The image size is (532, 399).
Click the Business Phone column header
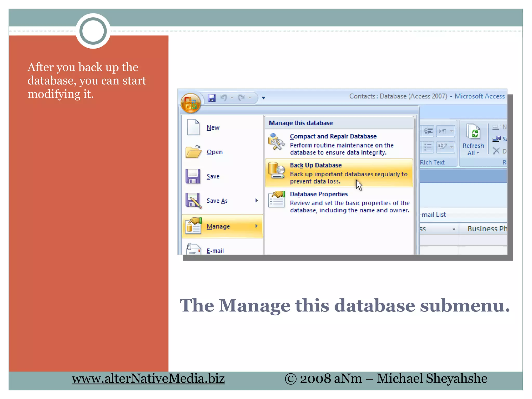(x=483, y=229)
